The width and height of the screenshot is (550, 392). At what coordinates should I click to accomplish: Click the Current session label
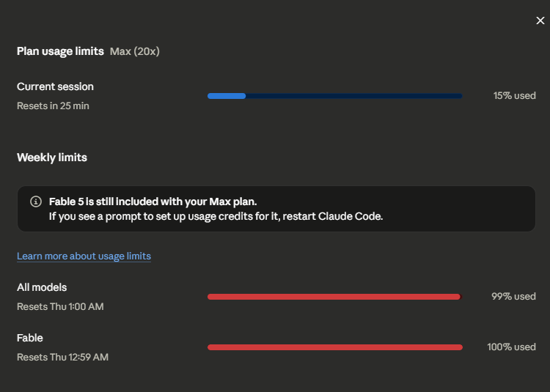click(x=56, y=86)
